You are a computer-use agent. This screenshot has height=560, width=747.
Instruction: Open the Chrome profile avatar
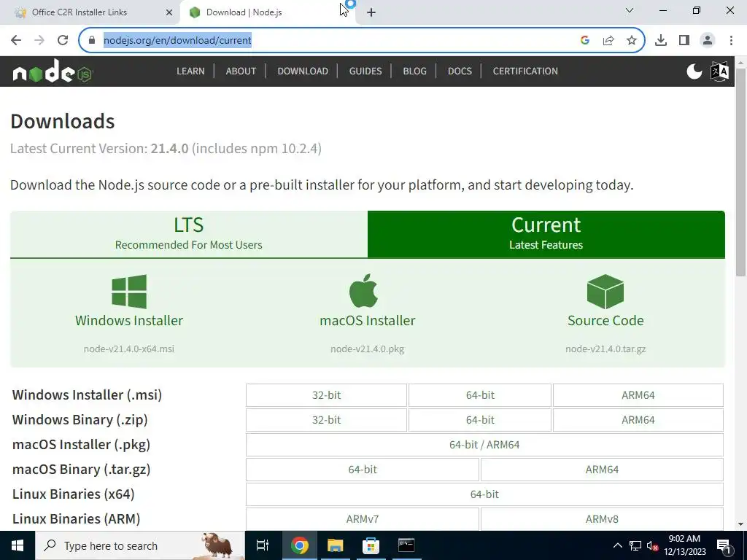[x=708, y=40]
